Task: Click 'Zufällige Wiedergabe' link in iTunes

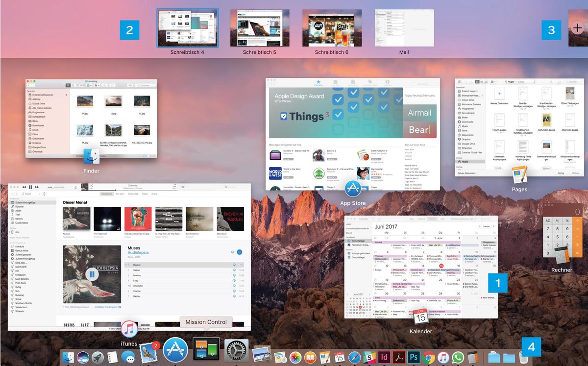Action: coord(108,307)
